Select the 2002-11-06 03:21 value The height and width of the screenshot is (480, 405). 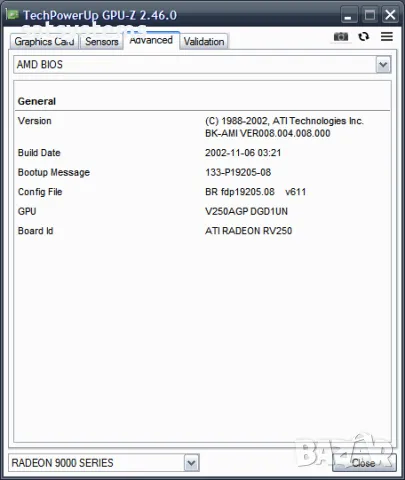(x=243, y=153)
